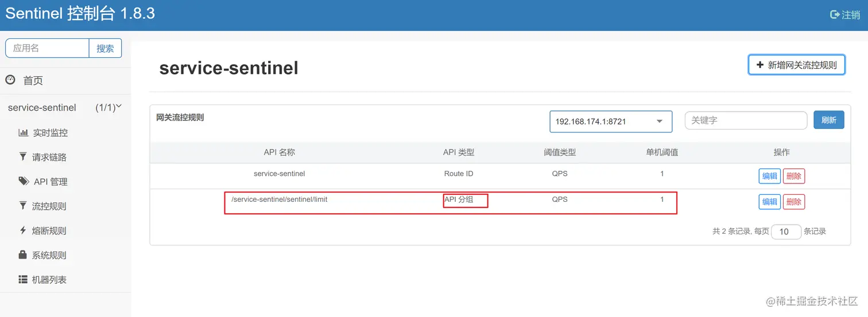Viewport: 868px width, 317px height.
Task: Edit the /service-sentinel/sentinel/limit rule
Action: (x=770, y=202)
